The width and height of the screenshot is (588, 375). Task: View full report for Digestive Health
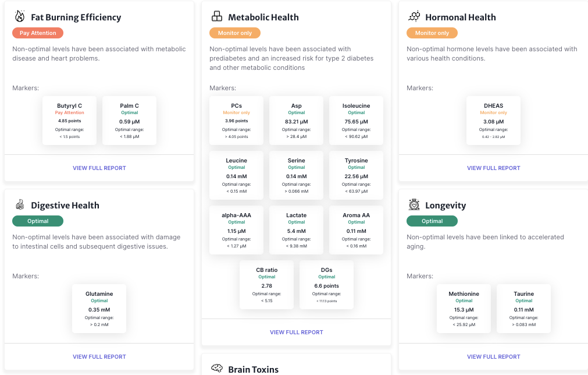coord(99,356)
